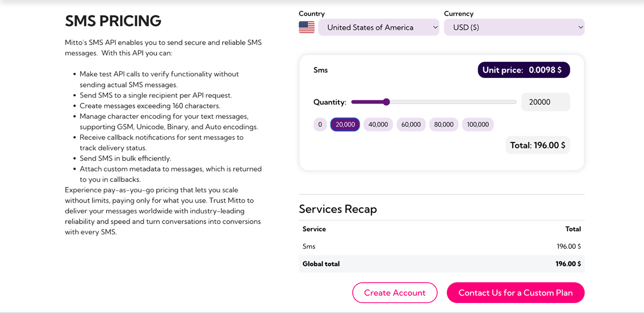This screenshot has width=644, height=313.
Task: Click the Quantity: label
Action: pos(330,102)
